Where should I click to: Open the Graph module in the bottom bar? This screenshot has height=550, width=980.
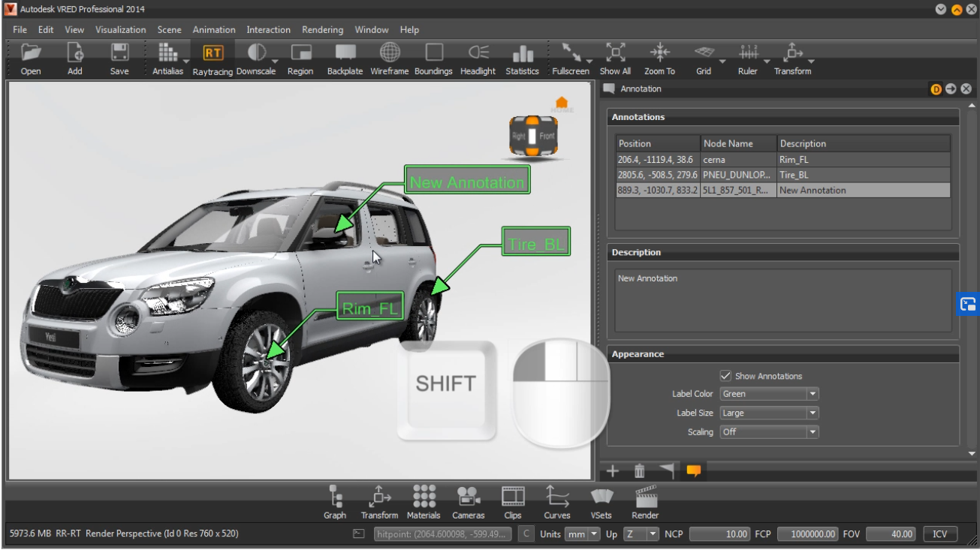tap(335, 495)
